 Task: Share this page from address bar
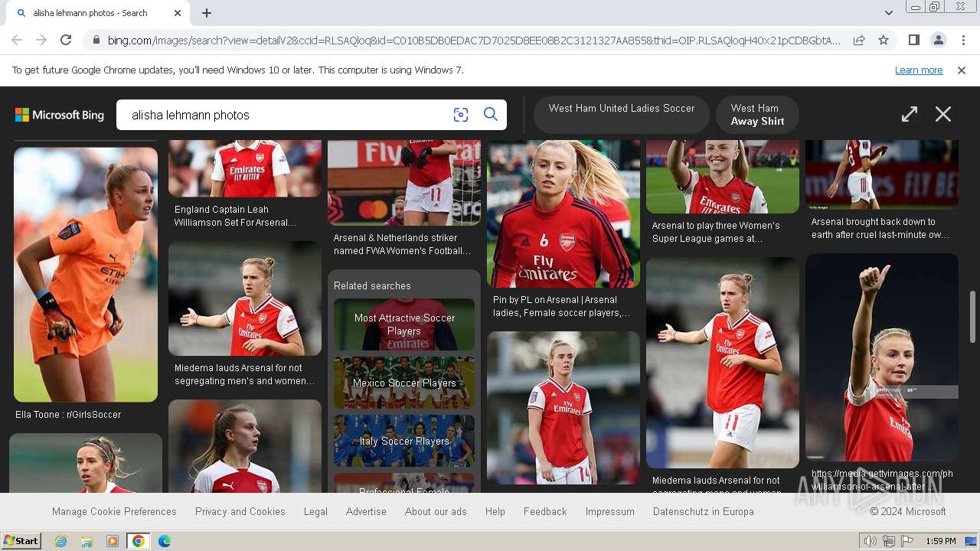point(859,40)
